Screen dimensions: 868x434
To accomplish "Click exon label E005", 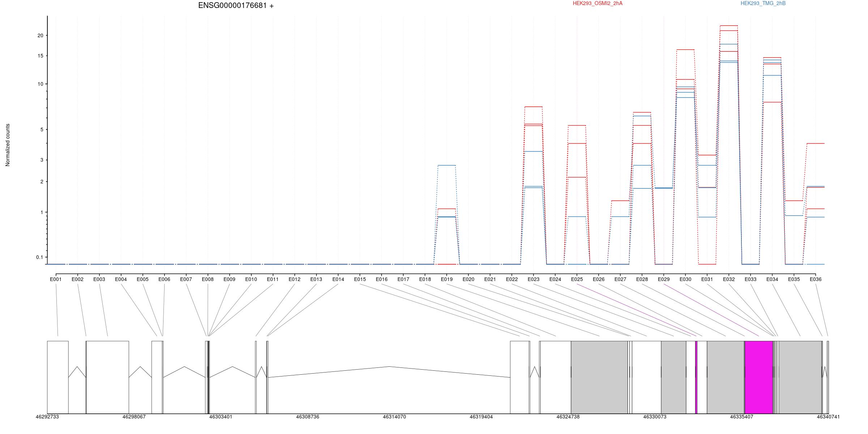I will click(x=142, y=279).
